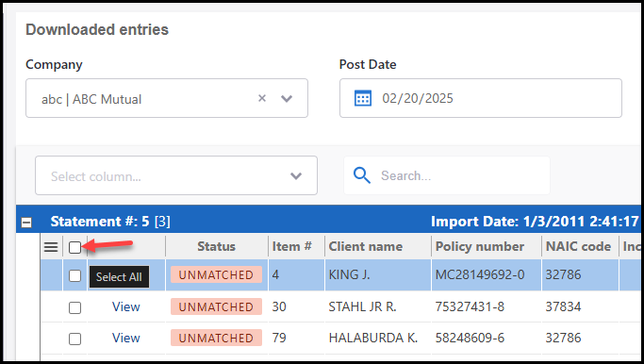644x364 pixels.
Task: Check the Select All header checkbox
Action: pyautogui.click(x=74, y=247)
